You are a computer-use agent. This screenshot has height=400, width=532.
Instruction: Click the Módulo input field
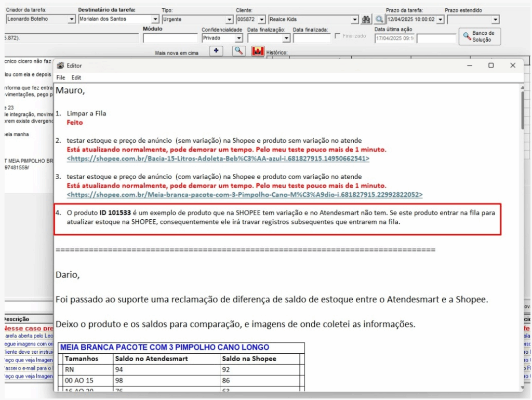tap(170, 38)
